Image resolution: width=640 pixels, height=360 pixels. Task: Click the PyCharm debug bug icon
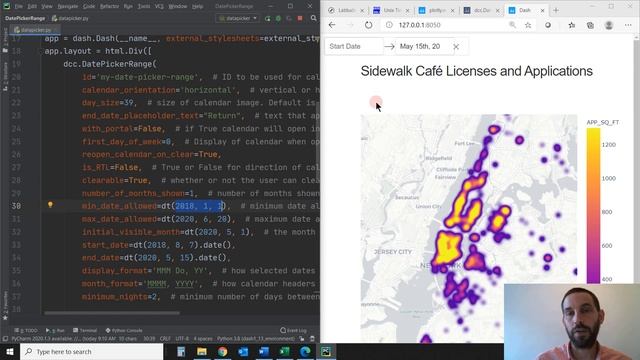pos(278,18)
